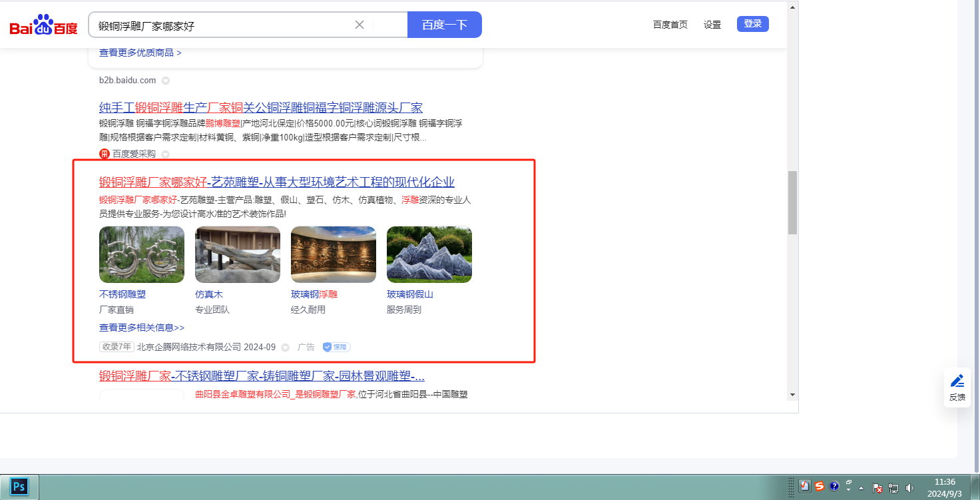Click the Sogou input method tray icon
Screen dimensions: 980x500
[820, 486]
